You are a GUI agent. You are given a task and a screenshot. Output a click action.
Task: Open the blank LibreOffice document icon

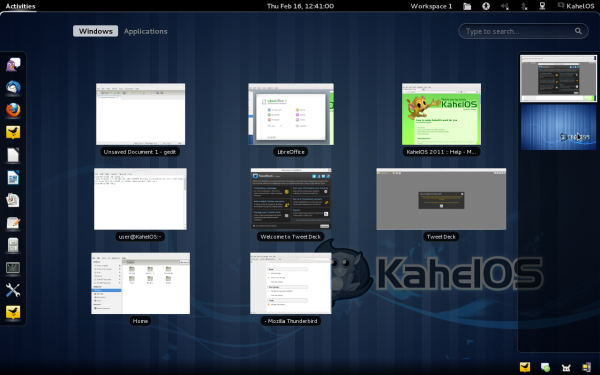[13, 155]
